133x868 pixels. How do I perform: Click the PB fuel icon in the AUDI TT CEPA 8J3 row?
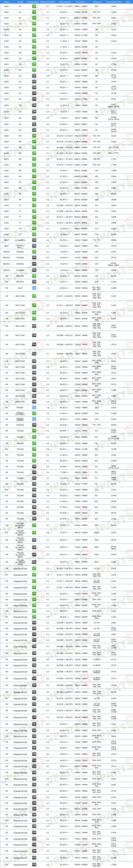34,205
